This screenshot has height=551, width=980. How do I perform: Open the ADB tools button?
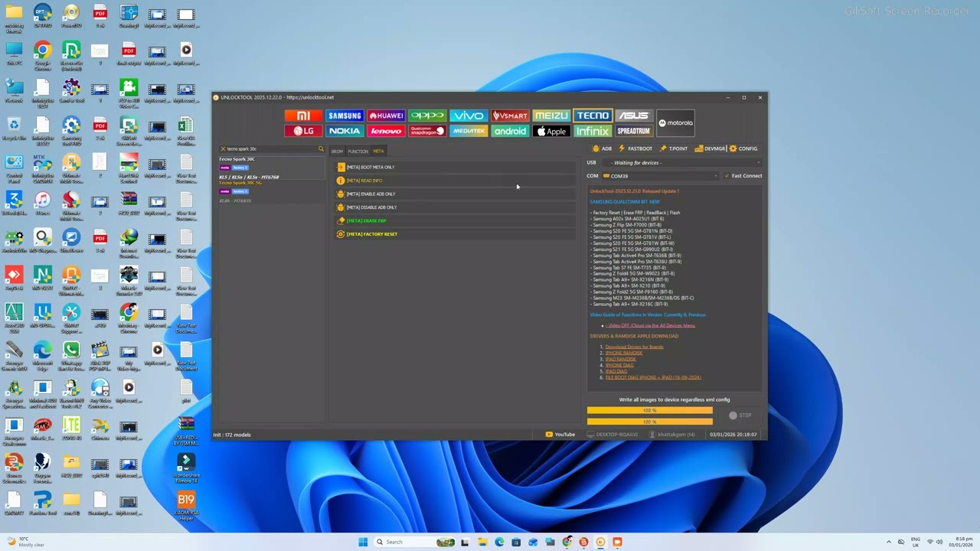[602, 148]
